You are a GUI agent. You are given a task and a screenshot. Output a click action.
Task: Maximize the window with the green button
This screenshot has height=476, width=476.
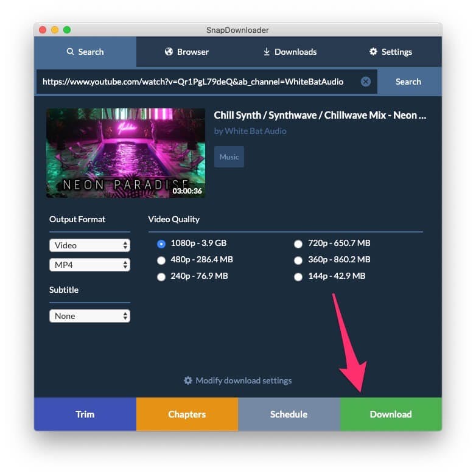click(67, 30)
